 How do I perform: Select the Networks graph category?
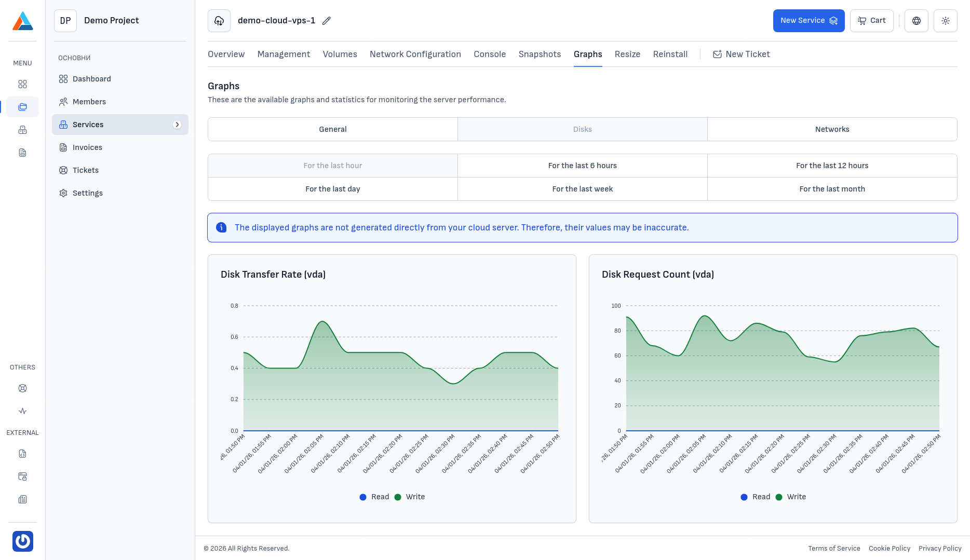click(x=832, y=129)
